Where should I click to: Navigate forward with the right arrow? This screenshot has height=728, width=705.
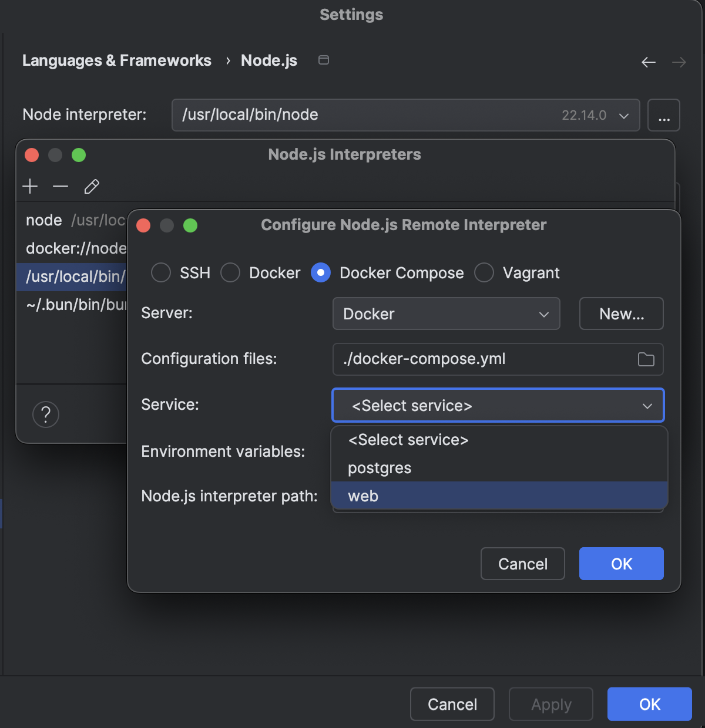(679, 62)
